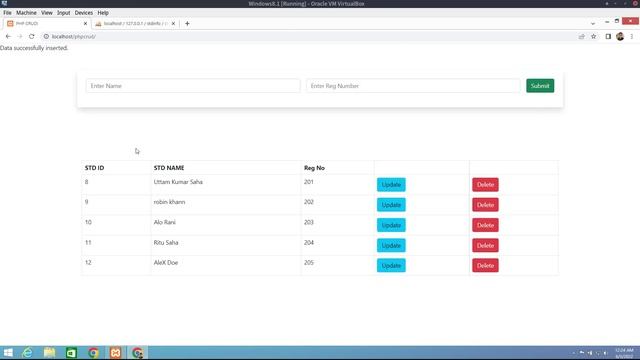Screen dimensions: 640x360
Task: Select the Reg No value 201
Action: 309,182
